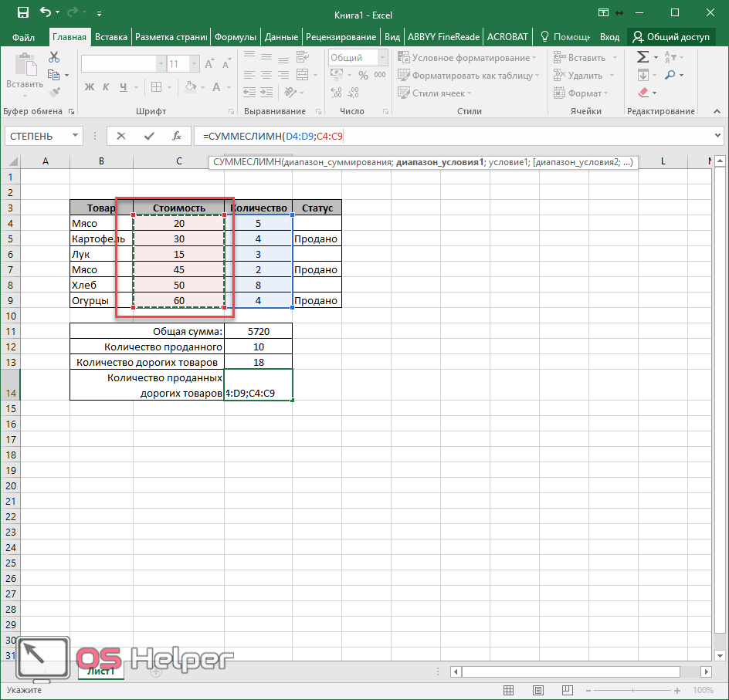Expand the formula bar with the chevron

718,136
